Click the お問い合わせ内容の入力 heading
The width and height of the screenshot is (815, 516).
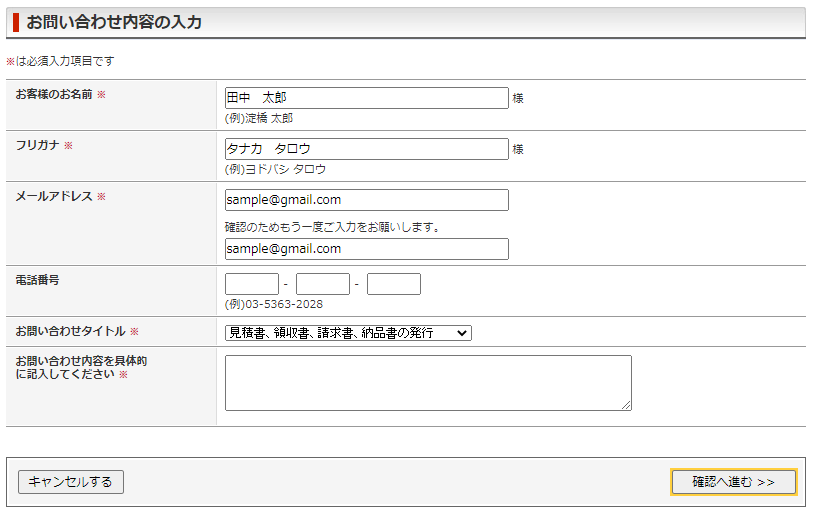[x=114, y=22]
